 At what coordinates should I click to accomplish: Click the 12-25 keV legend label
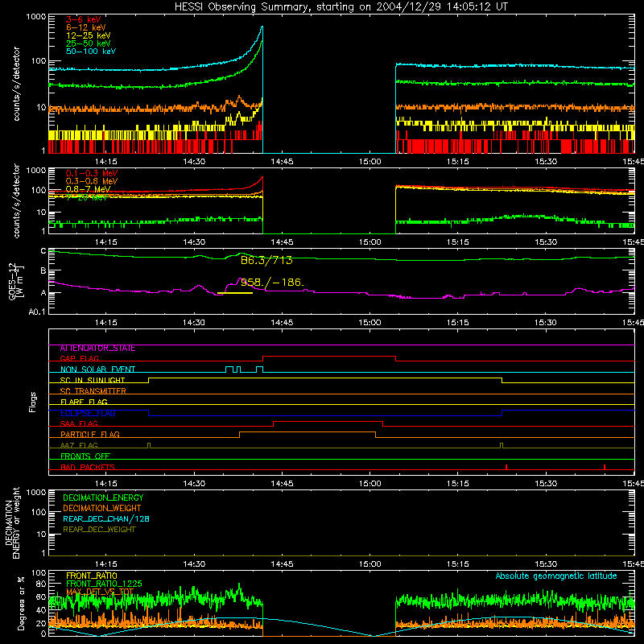pyautogui.click(x=89, y=35)
